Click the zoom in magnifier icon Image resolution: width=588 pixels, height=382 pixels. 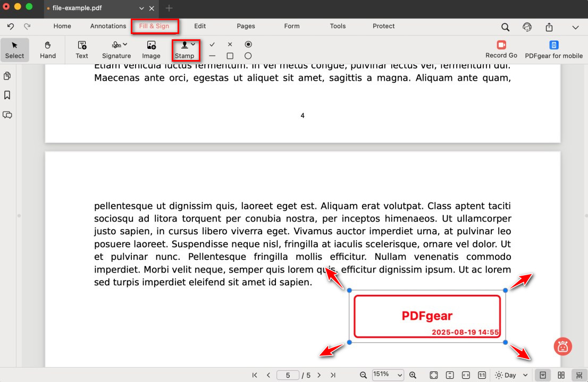(413, 375)
